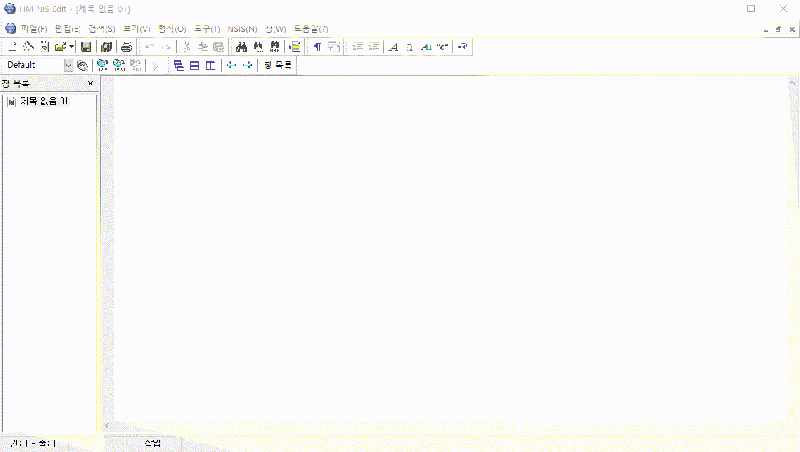Image resolution: width=800 pixels, height=452 pixels.
Task: Open the NSIS(N) menu
Action: pyautogui.click(x=243, y=28)
